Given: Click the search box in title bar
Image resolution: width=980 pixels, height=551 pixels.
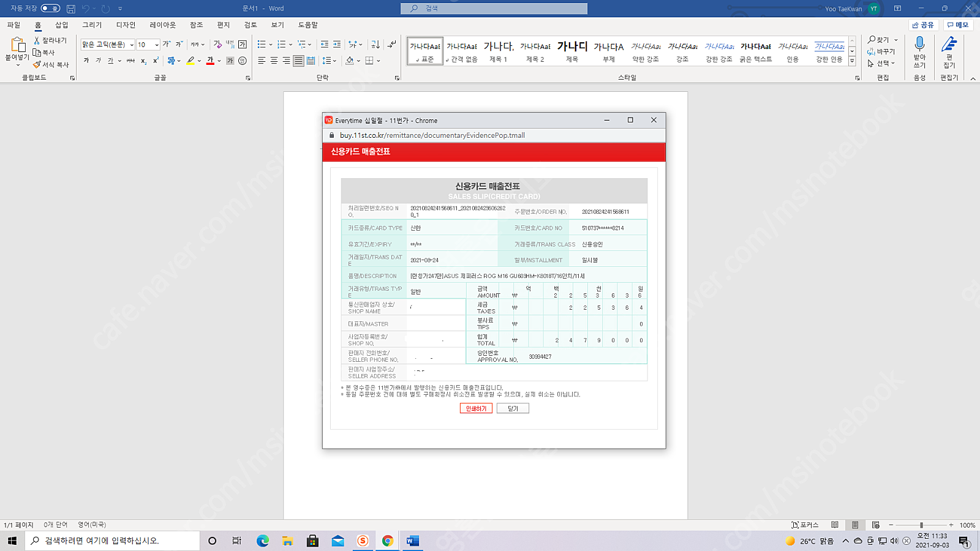Looking at the screenshot, I should (x=494, y=9).
